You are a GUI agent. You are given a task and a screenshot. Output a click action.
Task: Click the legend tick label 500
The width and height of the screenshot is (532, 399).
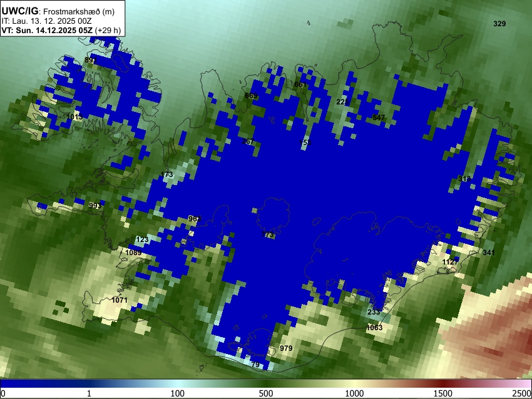tap(266, 393)
